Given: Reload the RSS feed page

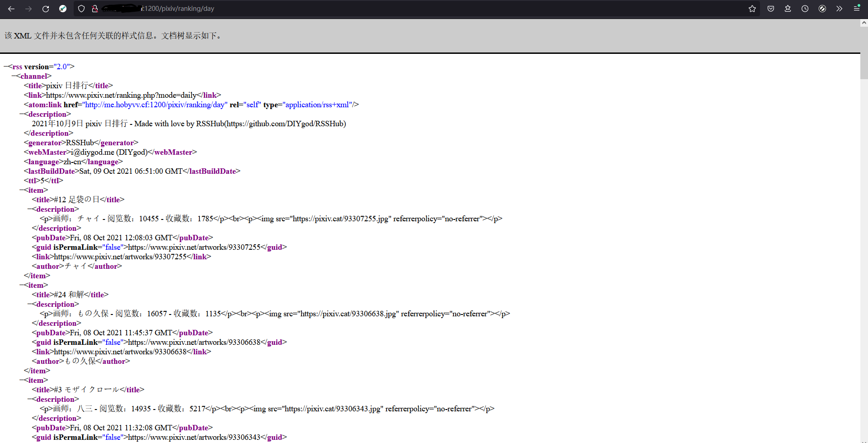Looking at the screenshot, I should 46,9.
